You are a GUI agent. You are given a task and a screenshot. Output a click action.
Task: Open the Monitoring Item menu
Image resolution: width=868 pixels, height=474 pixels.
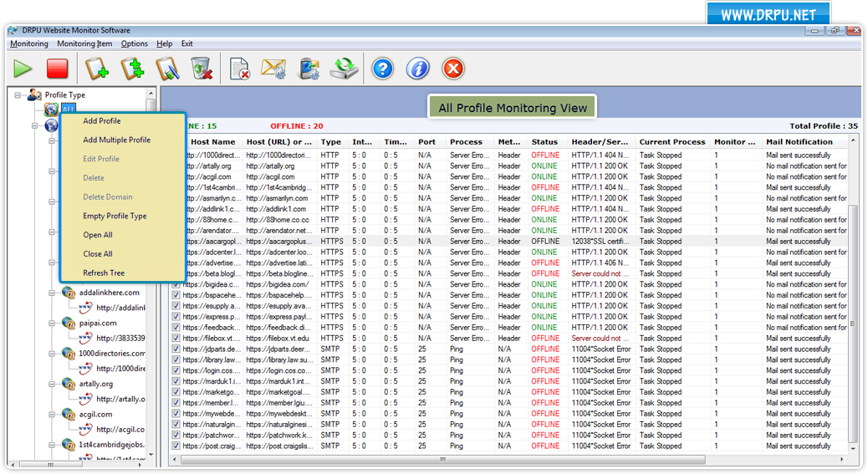tap(84, 43)
